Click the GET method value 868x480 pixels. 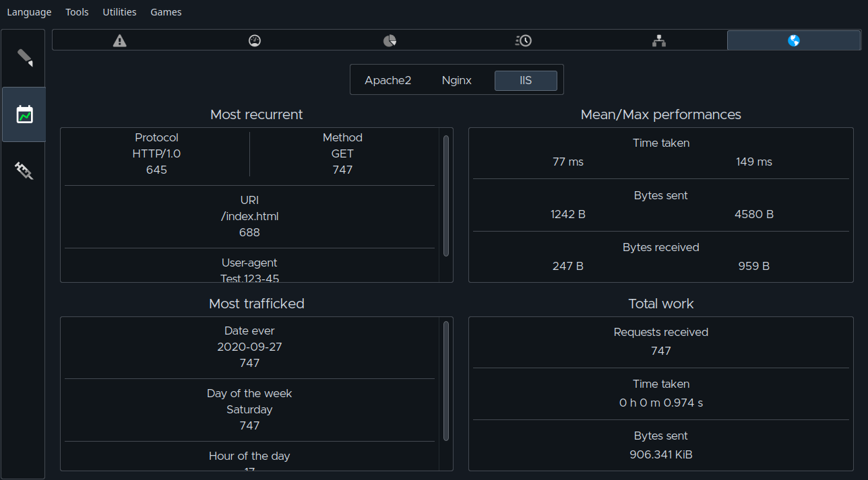342,153
